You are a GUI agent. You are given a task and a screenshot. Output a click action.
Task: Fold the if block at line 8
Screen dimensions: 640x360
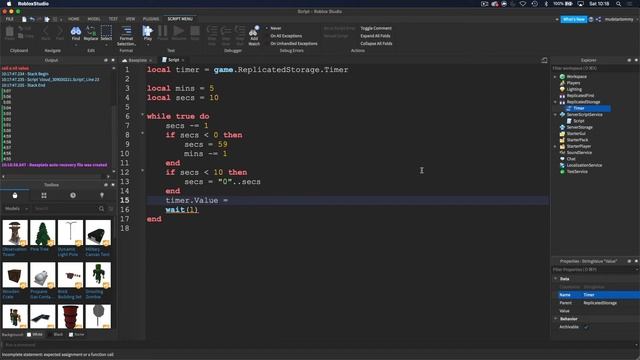pyautogui.click(x=142, y=133)
